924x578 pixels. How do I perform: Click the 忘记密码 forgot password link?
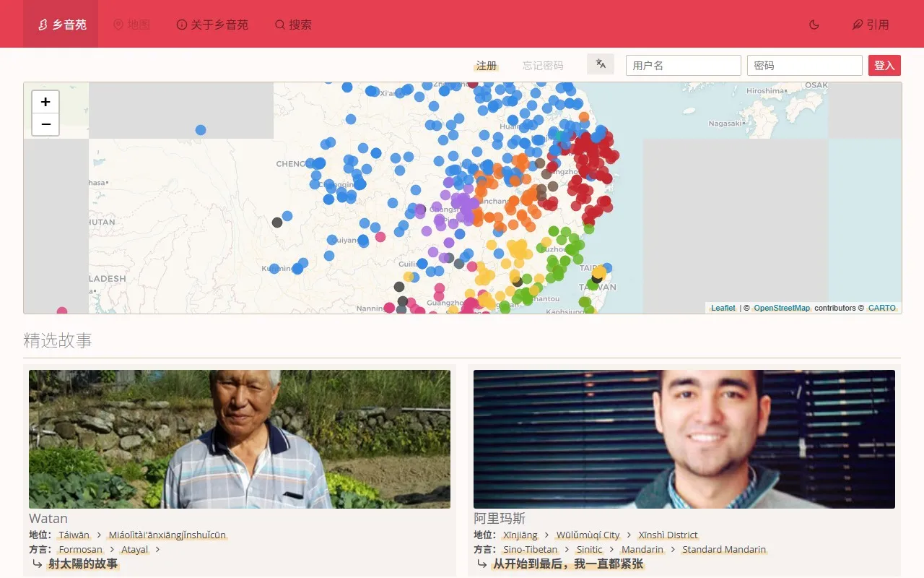click(x=543, y=66)
